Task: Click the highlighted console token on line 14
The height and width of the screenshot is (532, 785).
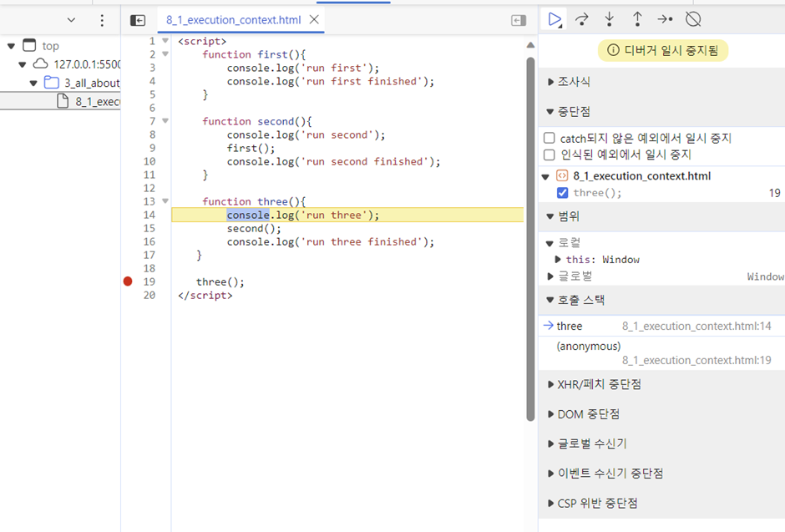Action: click(248, 215)
